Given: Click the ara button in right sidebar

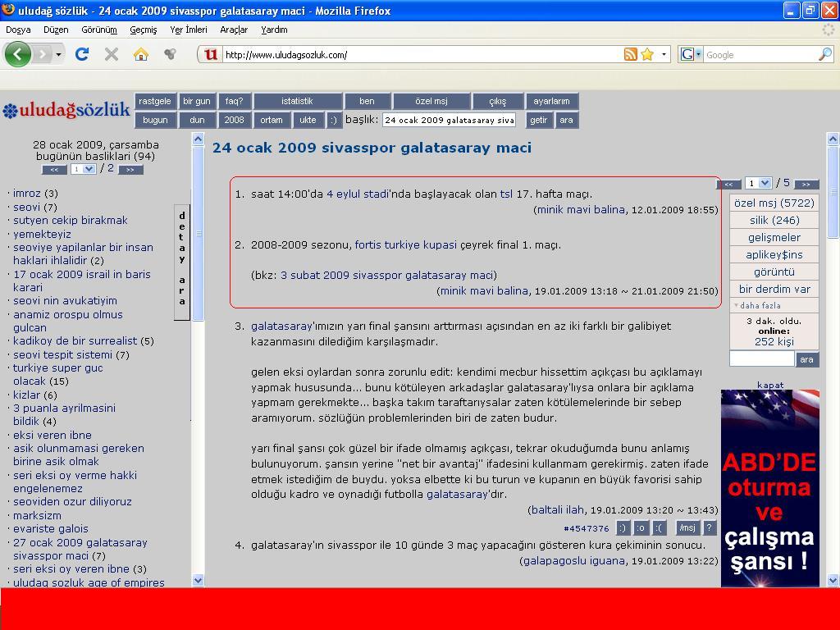Looking at the screenshot, I should click(807, 359).
